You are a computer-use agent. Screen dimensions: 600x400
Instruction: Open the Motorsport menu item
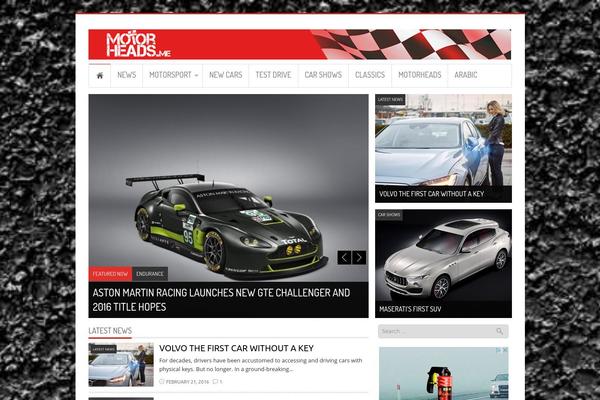[170, 75]
